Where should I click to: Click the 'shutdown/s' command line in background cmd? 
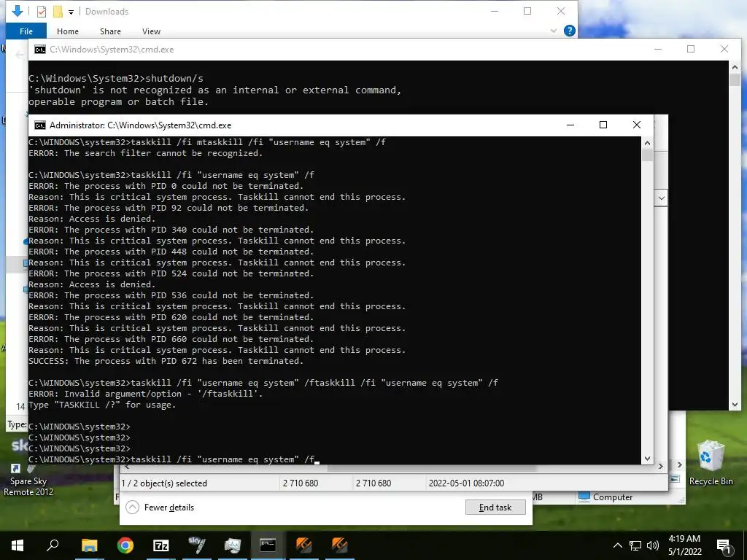pyautogui.click(x=116, y=78)
